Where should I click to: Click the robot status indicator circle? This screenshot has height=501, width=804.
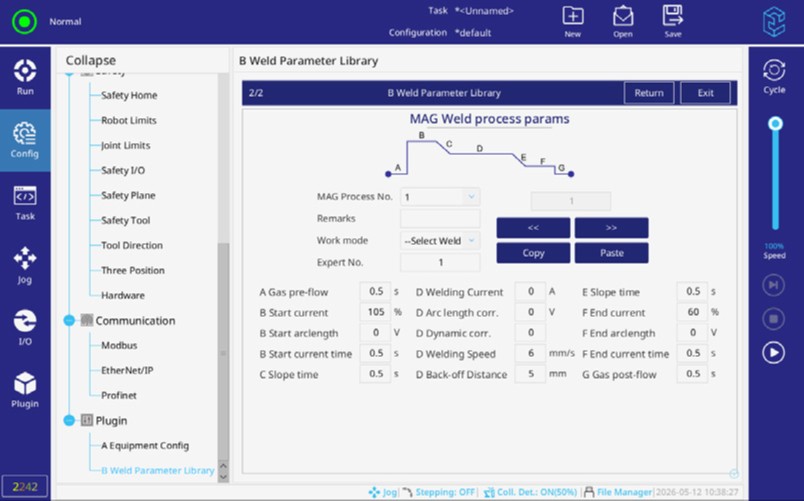click(25, 22)
